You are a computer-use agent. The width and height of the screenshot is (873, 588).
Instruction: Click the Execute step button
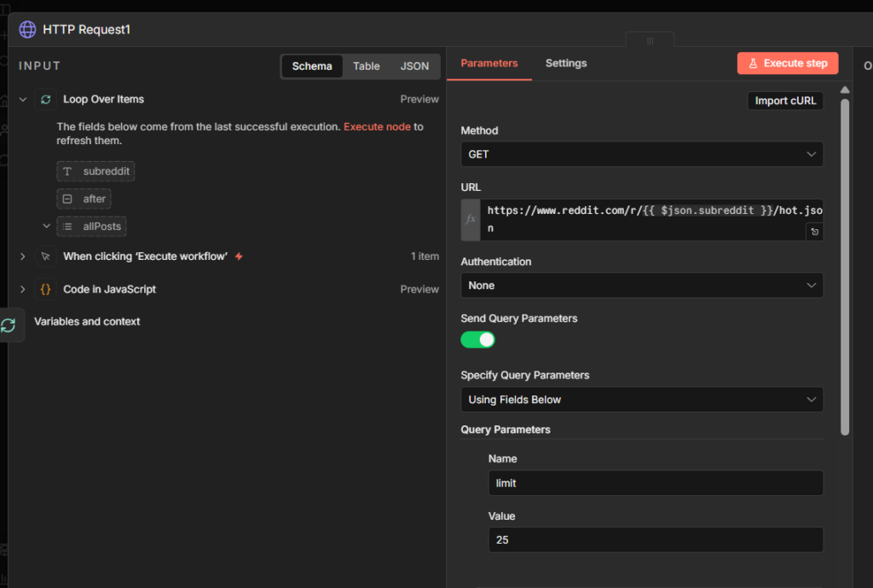[787, 63]
